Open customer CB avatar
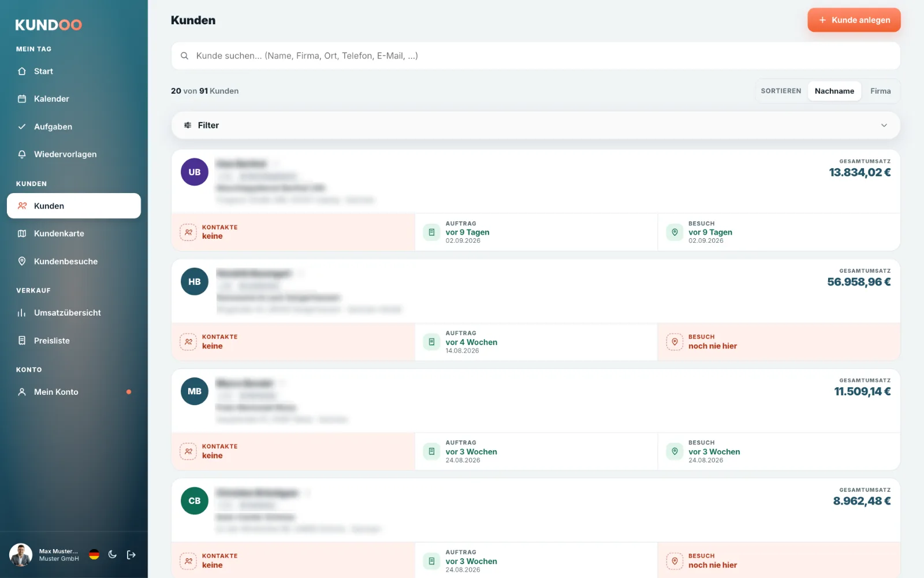The image size is (924, 578). 195,501
